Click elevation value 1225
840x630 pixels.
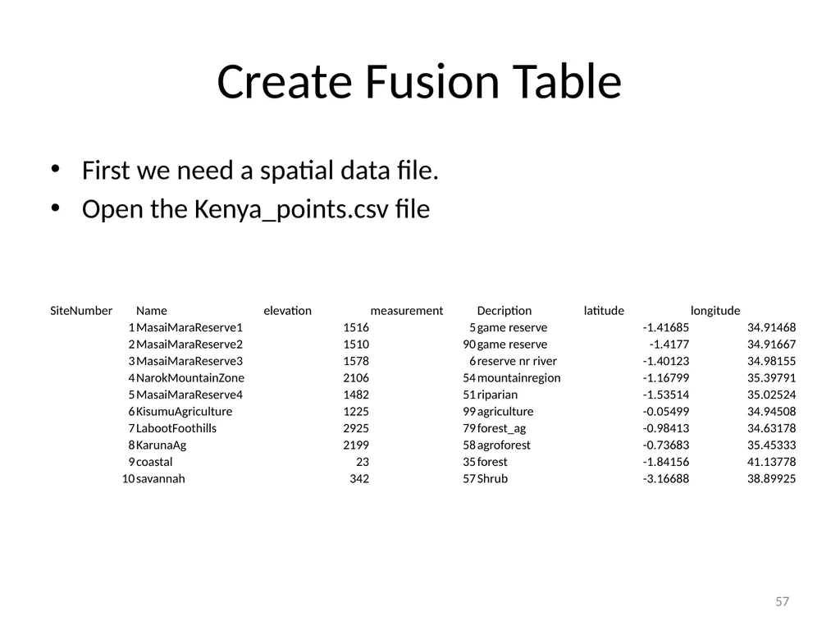pos(356,412)
